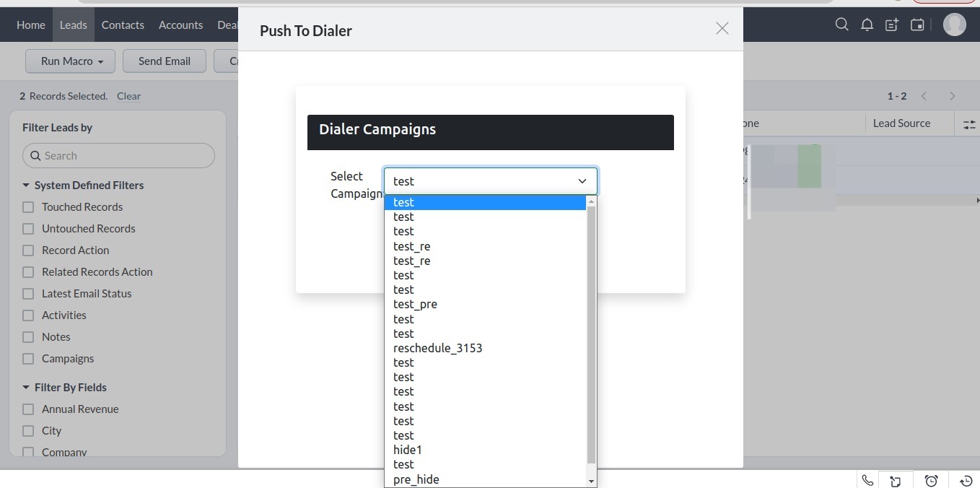Click the phone icon in bottom bar

coord(867,481)
